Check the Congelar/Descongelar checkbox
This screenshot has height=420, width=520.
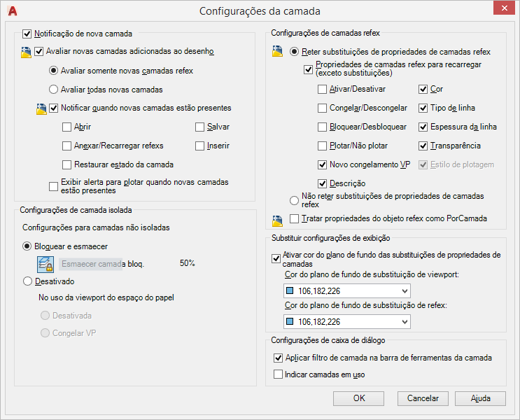coord(322,108)
